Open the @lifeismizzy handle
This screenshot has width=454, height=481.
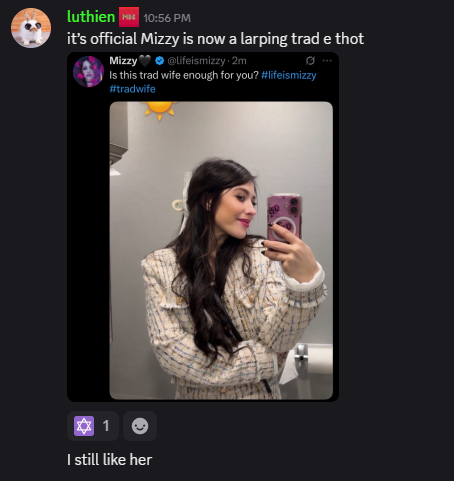coord(196,61)
